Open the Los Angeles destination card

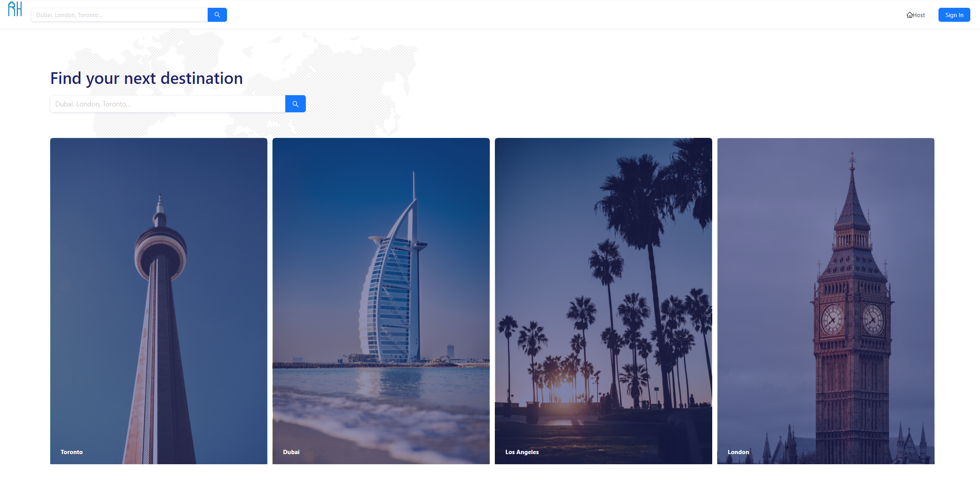tap(604, 301)
